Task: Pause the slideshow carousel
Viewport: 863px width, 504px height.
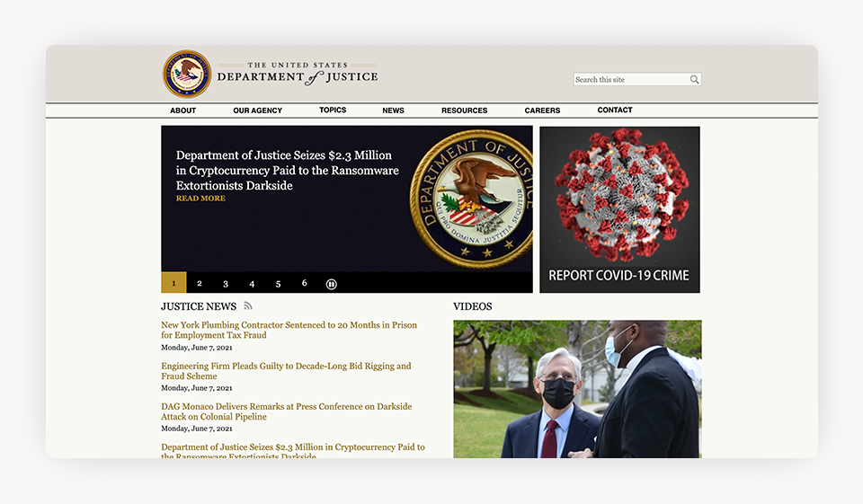Action: [331, 284]
